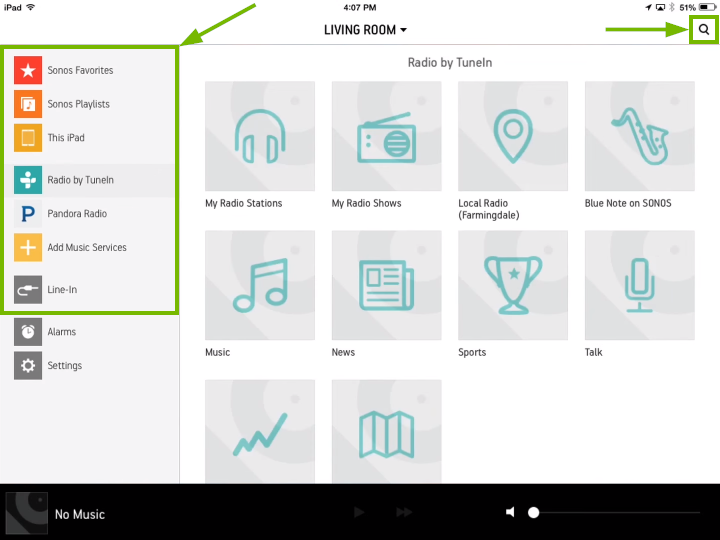This screenshot has height=540, width=720.
Task: Open the trending line chart tile
Action: pyautogui.click(x=260, y=431)
